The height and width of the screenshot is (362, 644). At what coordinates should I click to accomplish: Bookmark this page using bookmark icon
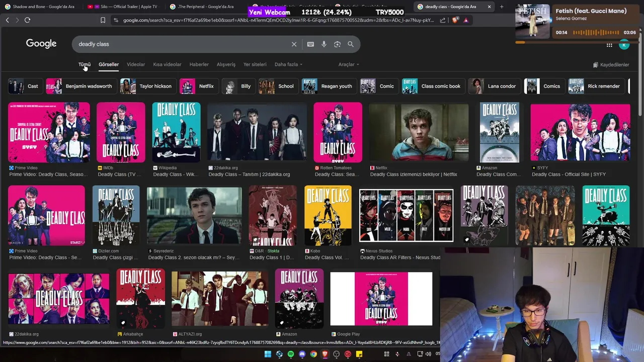103,20
